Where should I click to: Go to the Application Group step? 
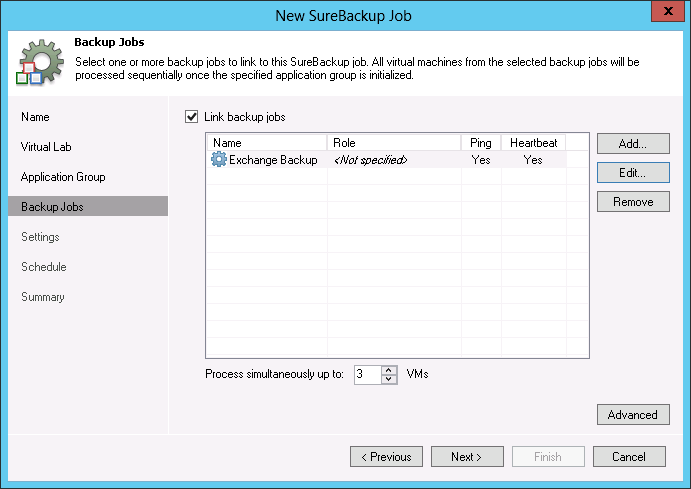(63, 177)
